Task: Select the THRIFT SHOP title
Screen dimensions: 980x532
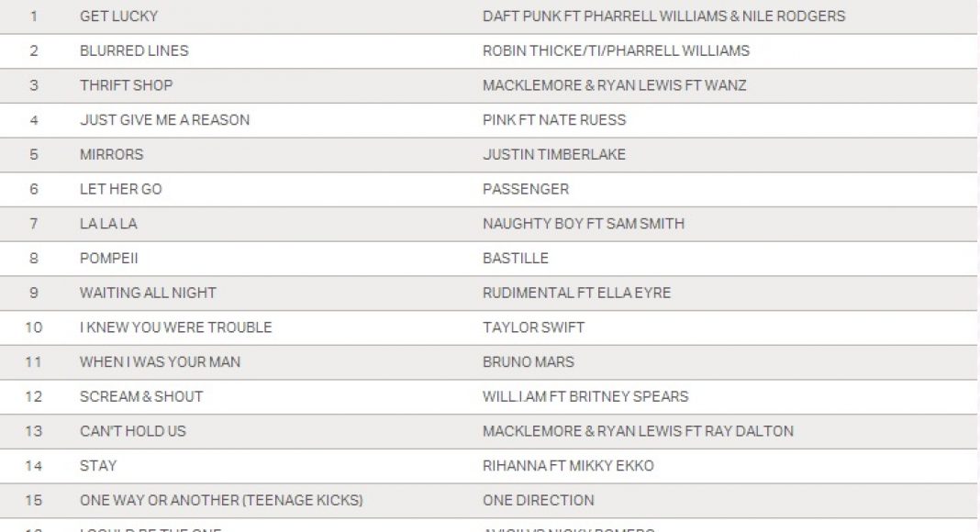Action: click(x=126, y=85)
